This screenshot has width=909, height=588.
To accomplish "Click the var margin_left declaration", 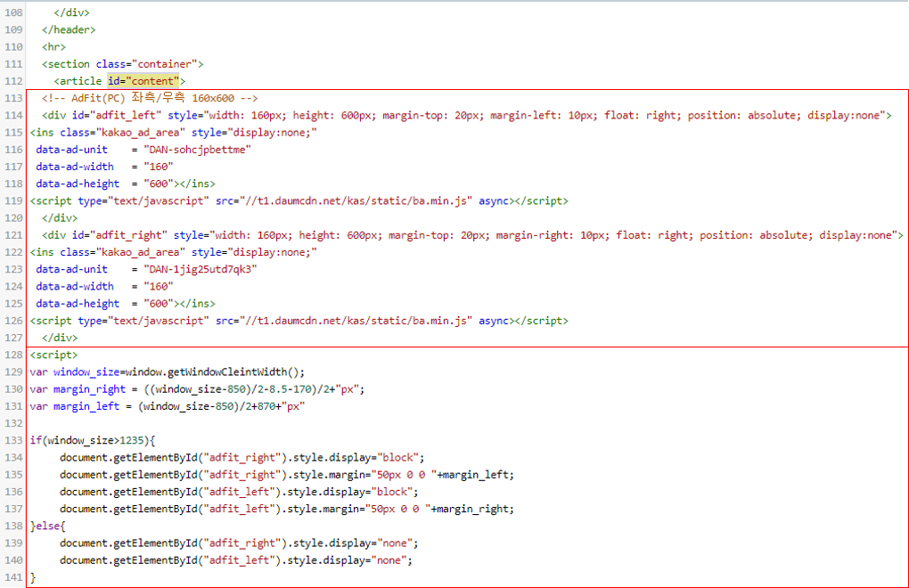I will (167, 406).
